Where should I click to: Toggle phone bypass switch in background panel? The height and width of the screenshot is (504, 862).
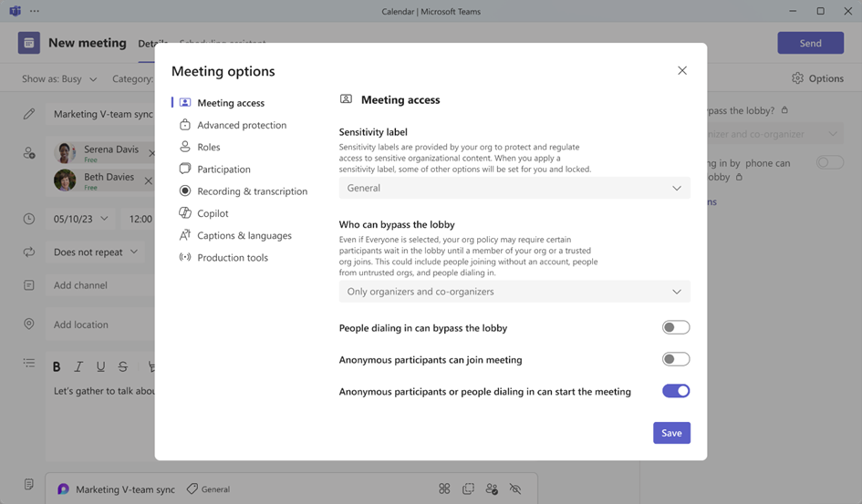point(829,162)
